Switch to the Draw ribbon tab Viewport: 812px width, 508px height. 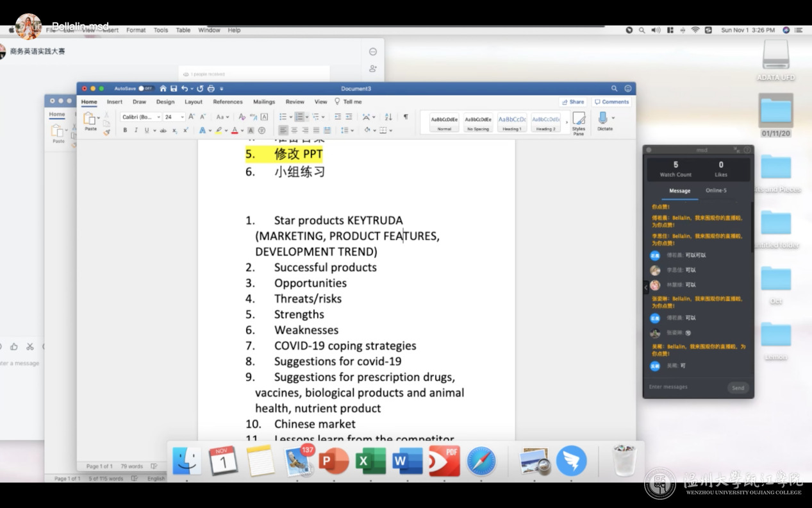click(x=139, y=102)
